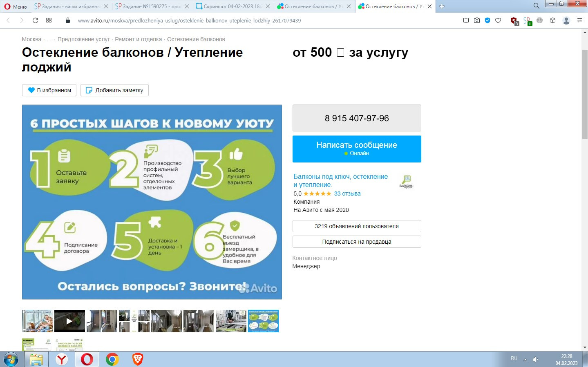This screenshot has width=588, height=367.
Task: Select the Работаем по всей Москве thumbnail
Action: [x=69, y=345]
